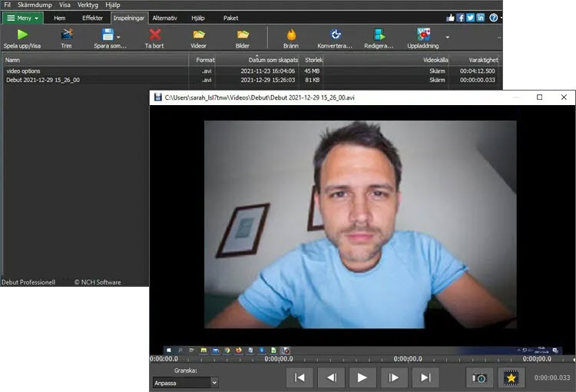576x392 pixels.
Task: Play the video in the player
Action: [x=362, y=377]
